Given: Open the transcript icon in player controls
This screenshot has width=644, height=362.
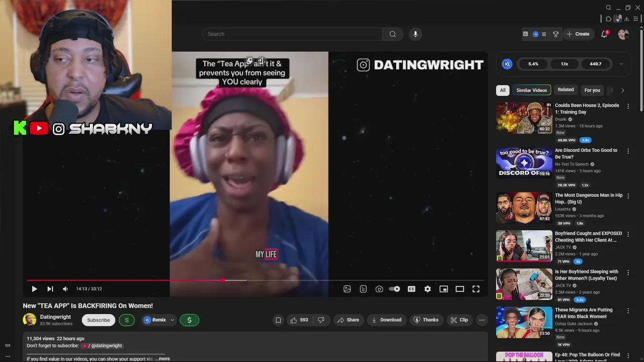Looking at the screenshot, I should click(x=363, y=289).
